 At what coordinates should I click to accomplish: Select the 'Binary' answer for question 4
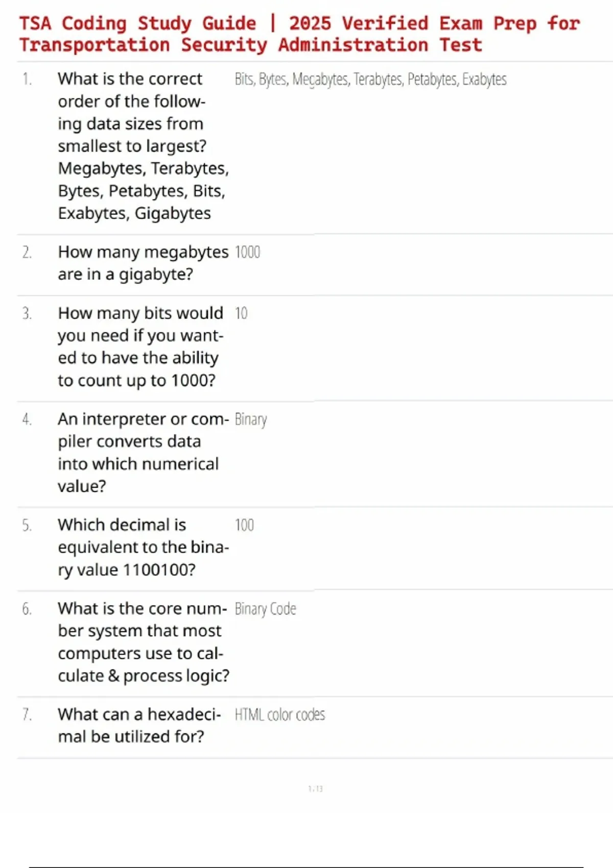(251, 420)
